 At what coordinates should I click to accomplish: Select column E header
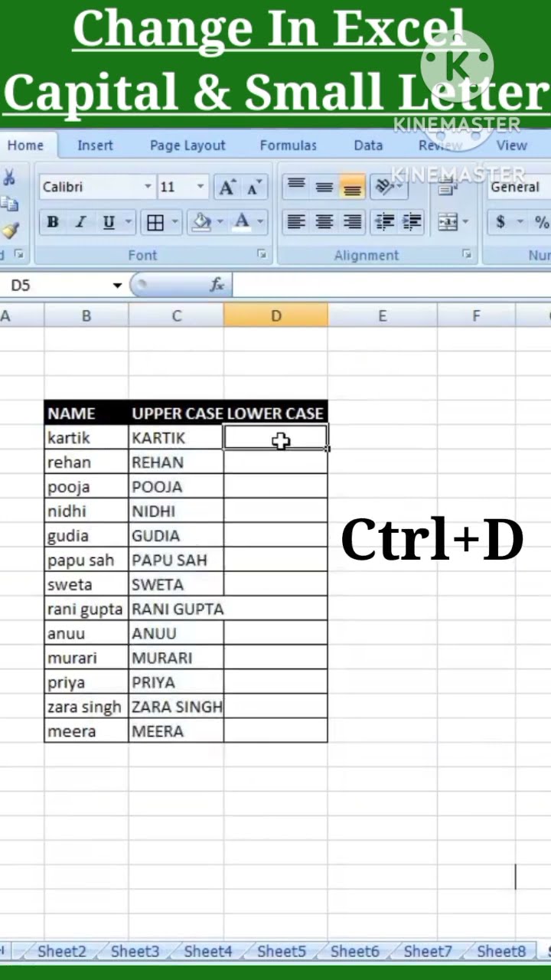pyautogui.click(x=383, y=315)
